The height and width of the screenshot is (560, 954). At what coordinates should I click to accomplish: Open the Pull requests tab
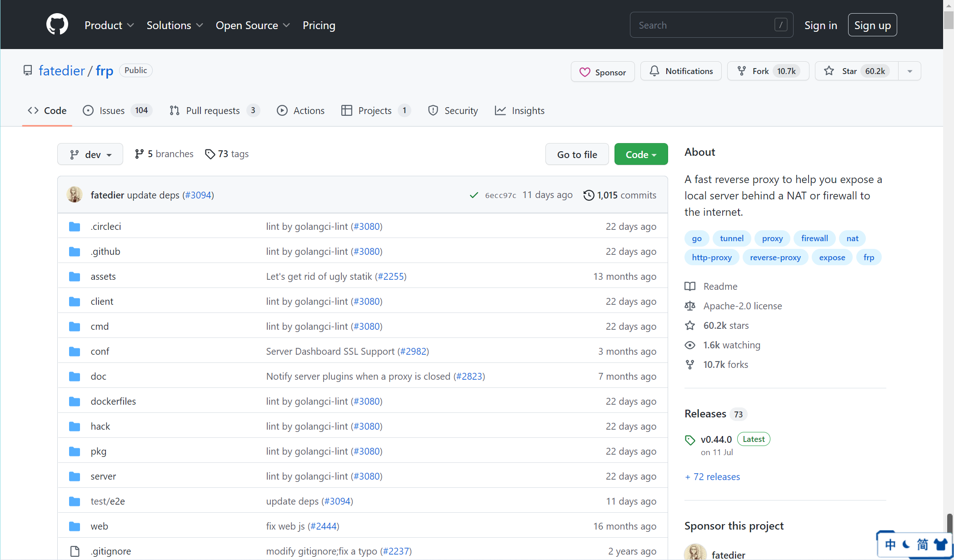(x=214, y=110)
